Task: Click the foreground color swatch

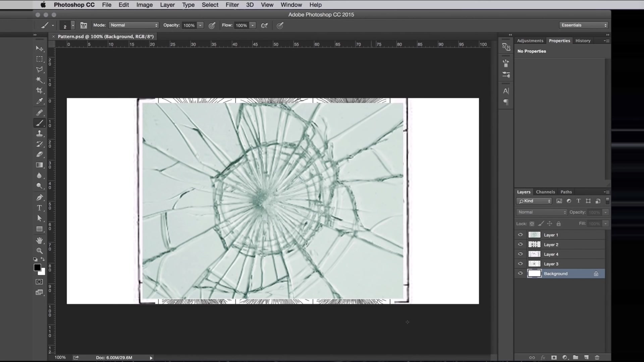Action: click(x=37, y=267)
